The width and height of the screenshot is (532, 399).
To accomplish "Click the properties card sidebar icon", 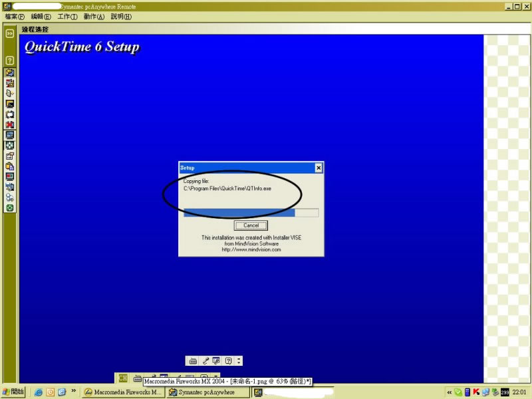I will click(x=10, y=156).
